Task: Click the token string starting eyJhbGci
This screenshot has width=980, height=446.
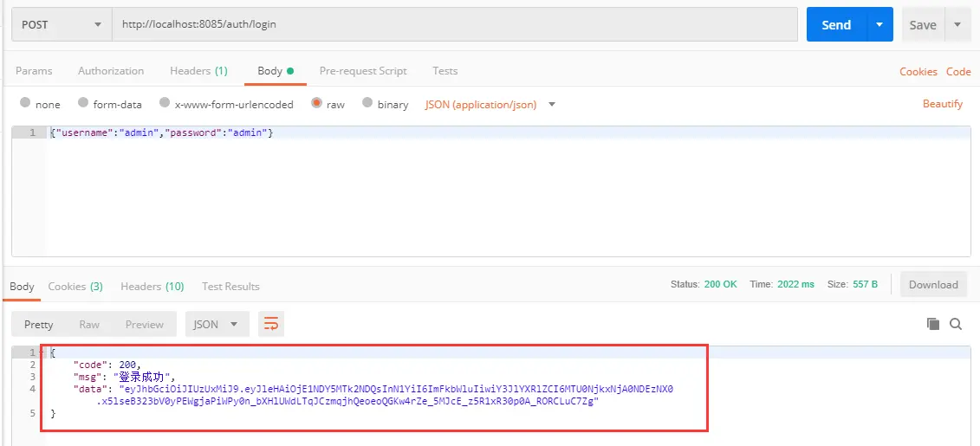Action: [396, 389]
